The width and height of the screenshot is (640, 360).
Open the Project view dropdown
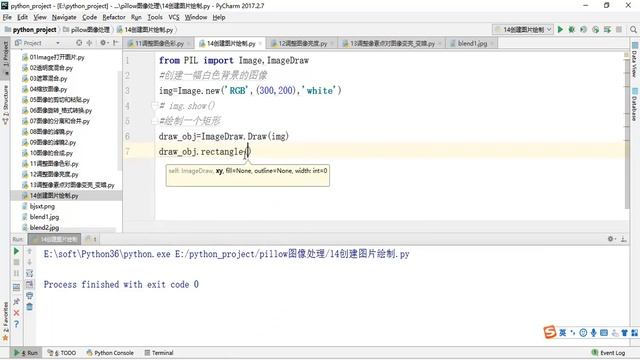click(x=58, y=43)
